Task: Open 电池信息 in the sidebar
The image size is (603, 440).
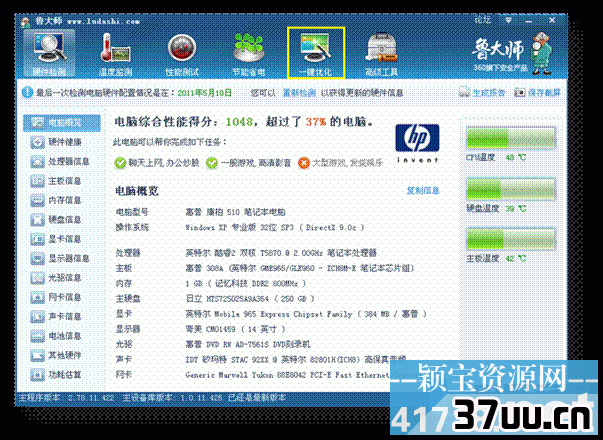Action: coord(56,336)
